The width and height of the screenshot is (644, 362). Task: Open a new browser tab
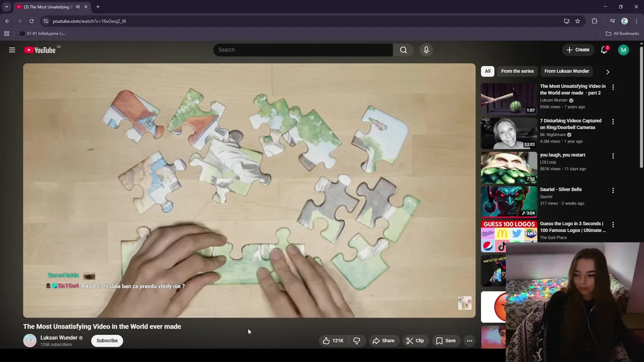[98, 7]
